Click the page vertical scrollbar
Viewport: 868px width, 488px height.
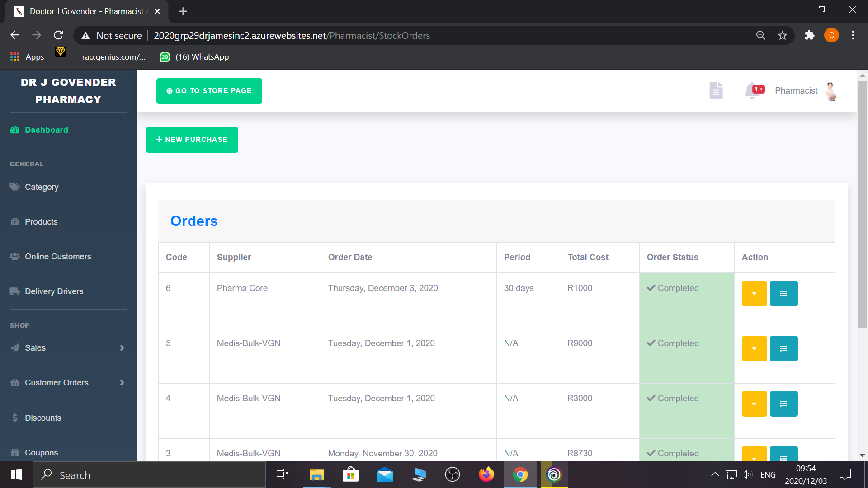862,203
